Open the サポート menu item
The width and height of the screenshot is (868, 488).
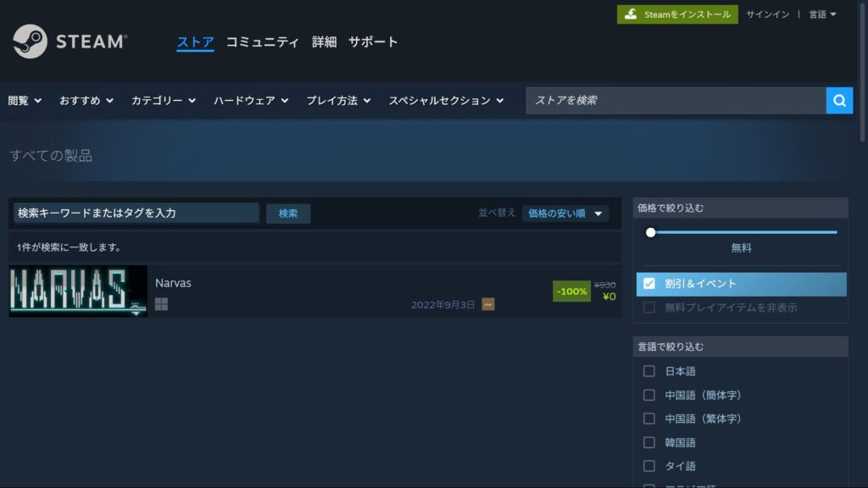pyautogui.click(x=374, y=42)
